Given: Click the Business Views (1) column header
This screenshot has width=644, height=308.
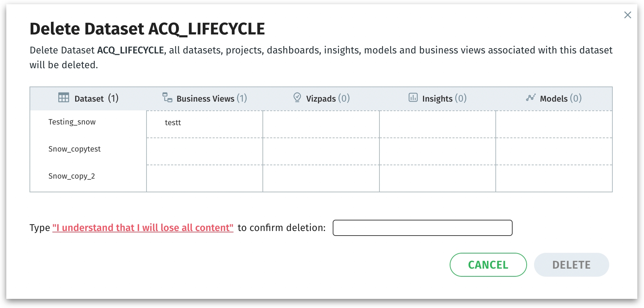Looking at the screenshot, I should tap(212, 98).
